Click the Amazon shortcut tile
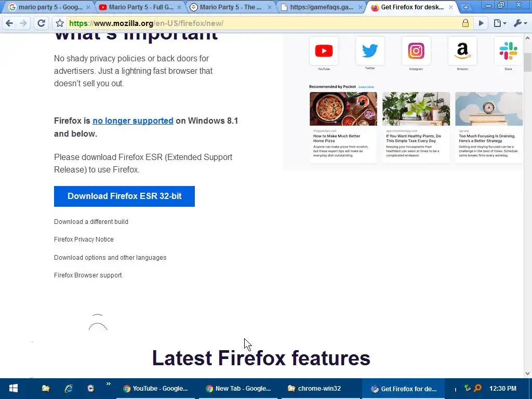 point(462,51)
